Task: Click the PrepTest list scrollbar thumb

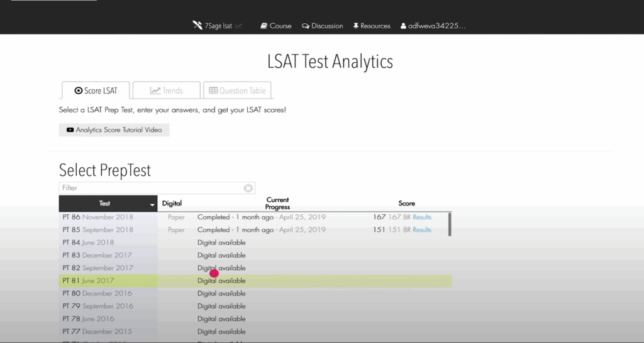Action: pyautogui.click(x=450, y=224)
